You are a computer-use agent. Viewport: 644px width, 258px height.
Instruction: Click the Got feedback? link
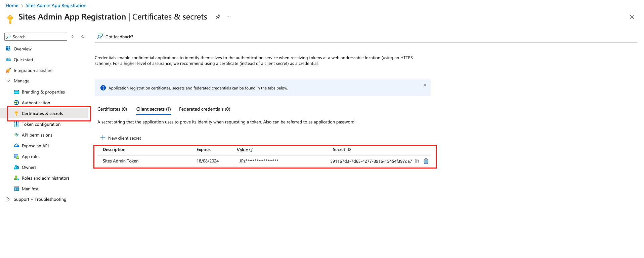point(119,37)
